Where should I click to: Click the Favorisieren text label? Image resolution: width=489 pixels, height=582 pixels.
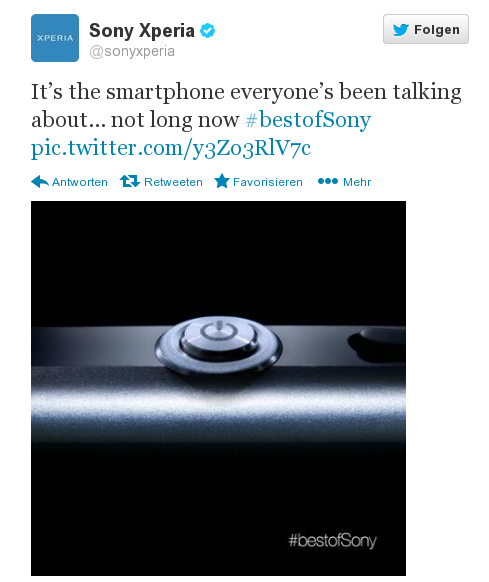click(268, 182)
